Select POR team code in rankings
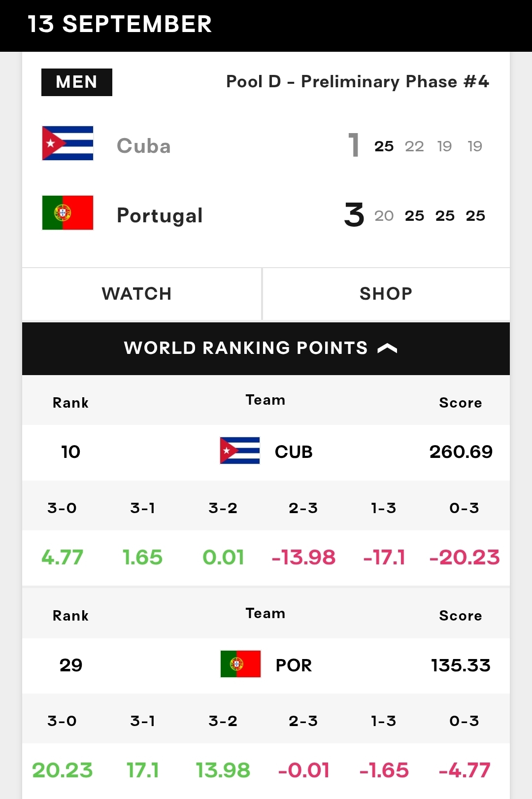The width and height of the screenshot is (532, 799). tap(294, 665)
